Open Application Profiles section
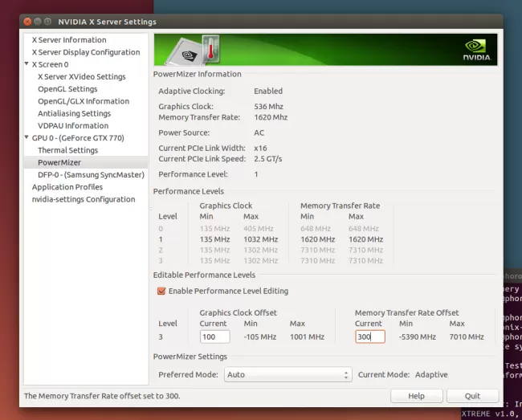The height and width of the screenshot is (420, 522). tap(67, 187)
